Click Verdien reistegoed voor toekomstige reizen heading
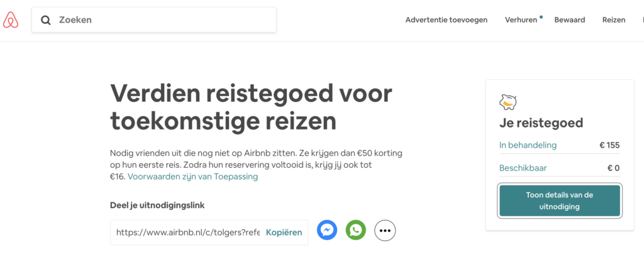 (x=251, y=107)
